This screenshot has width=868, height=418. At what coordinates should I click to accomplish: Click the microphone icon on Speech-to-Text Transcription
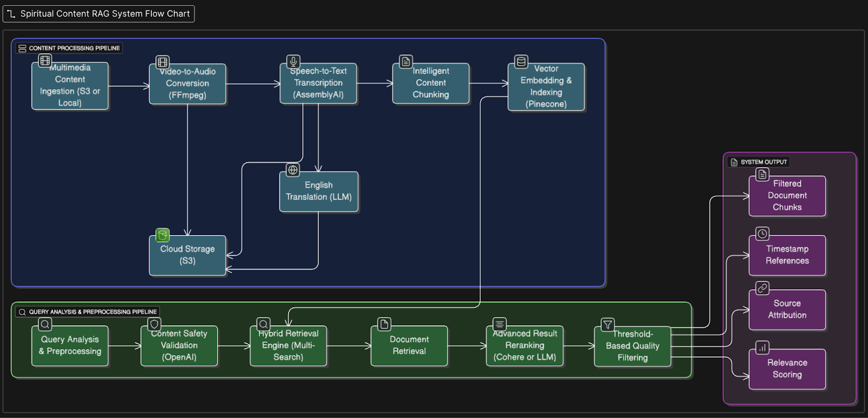click(x=293, y=61)
